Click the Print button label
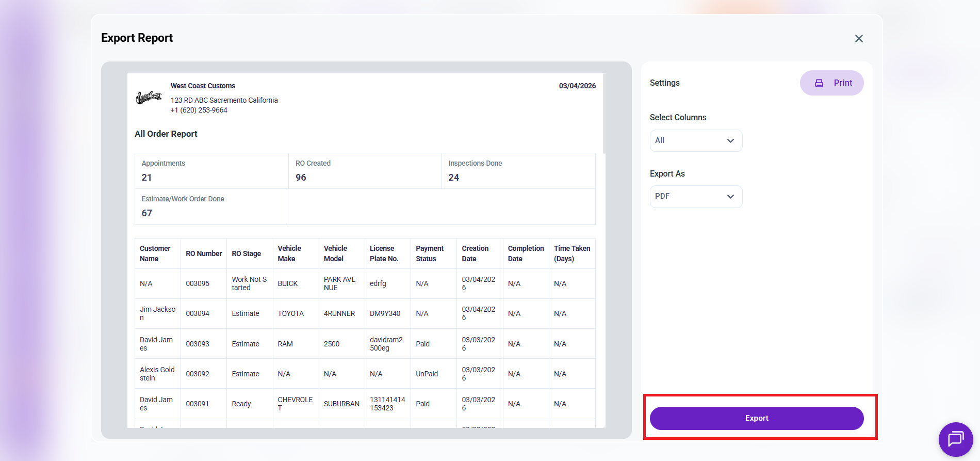 click(x=843, y=83)
